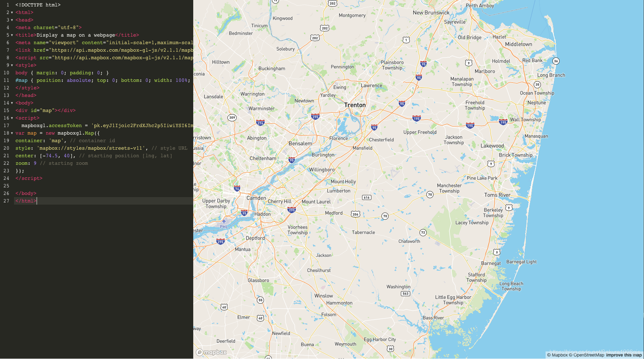Place cursor on mapboxgl.accessToken code line
This screenshot has height=359, width=644.
click(x=103, y=126)
